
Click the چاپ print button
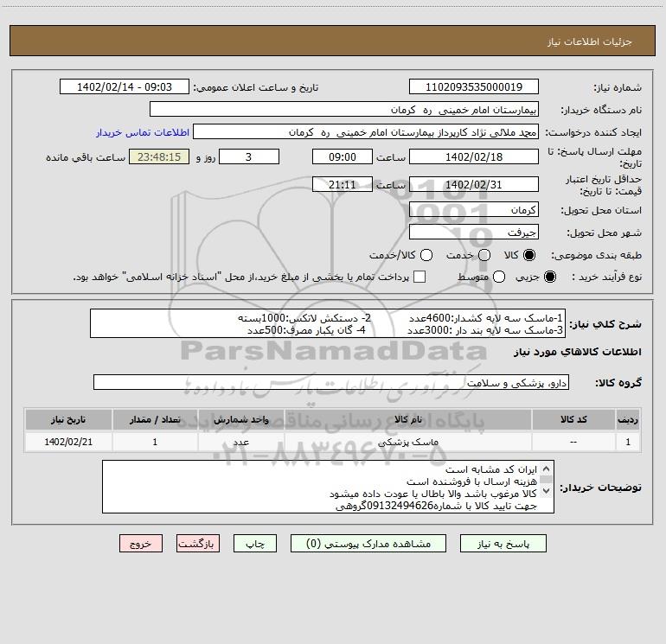(255, 544)
